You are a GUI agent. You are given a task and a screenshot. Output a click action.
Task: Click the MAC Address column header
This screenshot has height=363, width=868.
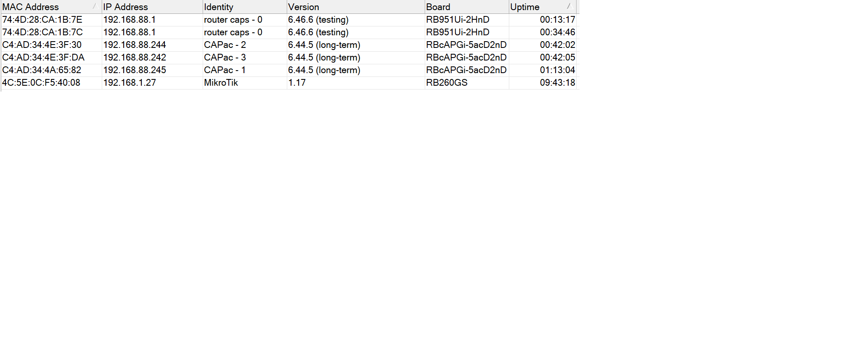[x=32, y=6]
